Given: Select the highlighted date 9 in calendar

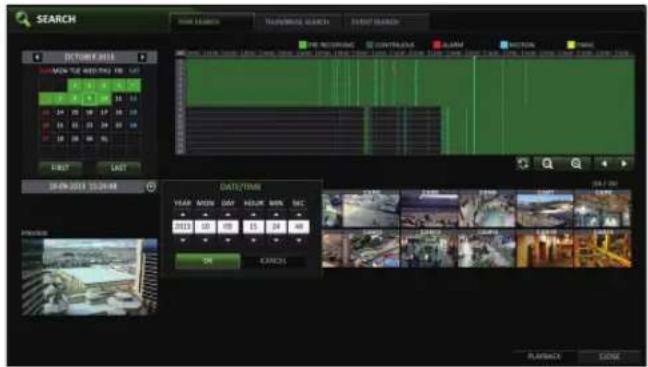Looking at the screenshot, I should (90, 99).
